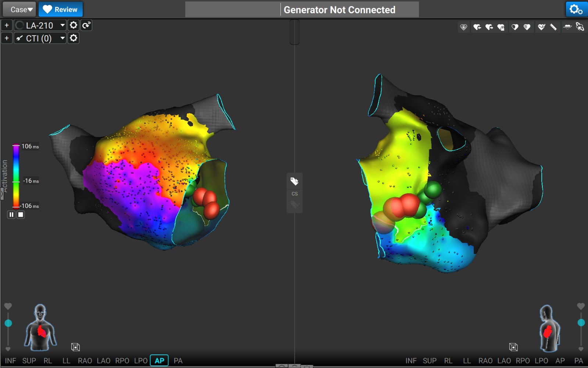Click the rotating heart with cursor icon
Screen dimensions: 588x368
580,27
